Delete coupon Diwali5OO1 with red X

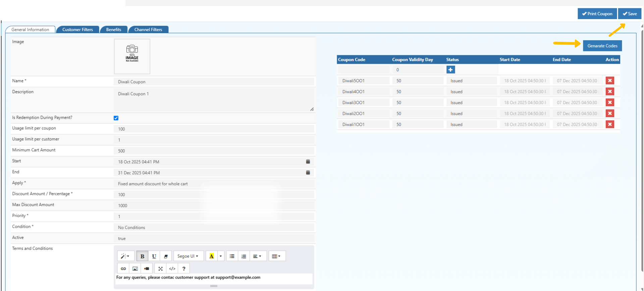pyautogui.click(x=610, y=81)
